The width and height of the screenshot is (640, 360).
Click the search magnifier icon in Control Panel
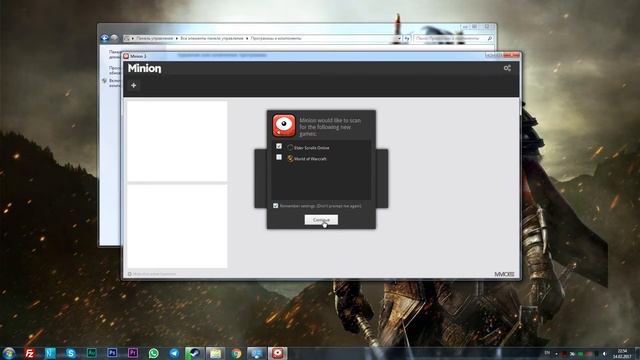point(490,38)
